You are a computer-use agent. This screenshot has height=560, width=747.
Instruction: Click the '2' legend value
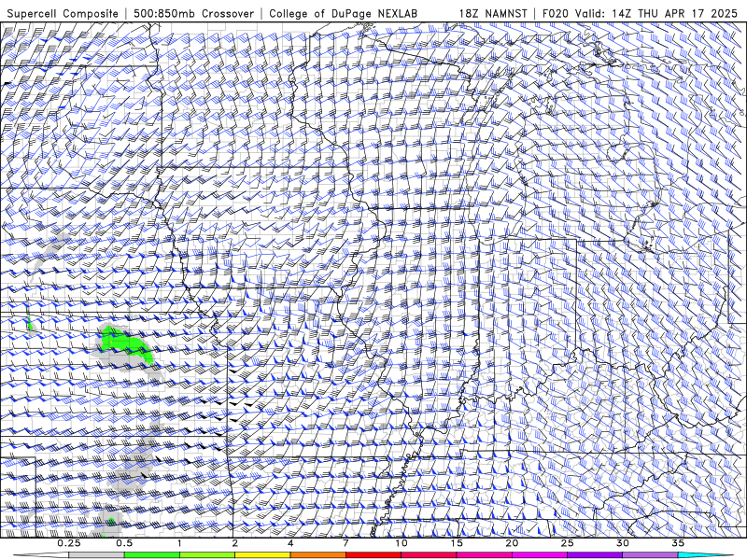(235, 543)
